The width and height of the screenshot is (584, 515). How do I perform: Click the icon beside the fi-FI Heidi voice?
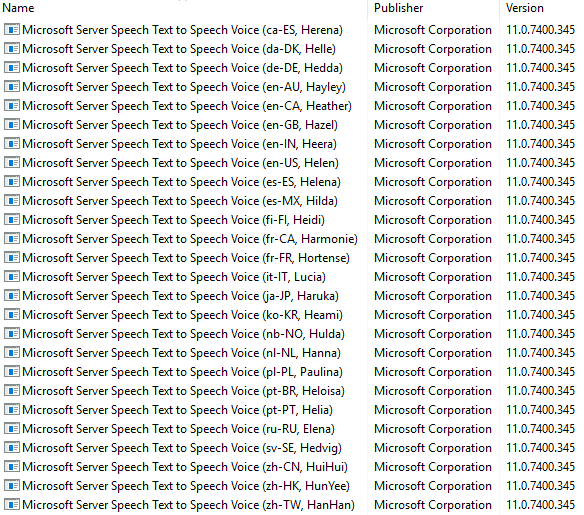12,219
